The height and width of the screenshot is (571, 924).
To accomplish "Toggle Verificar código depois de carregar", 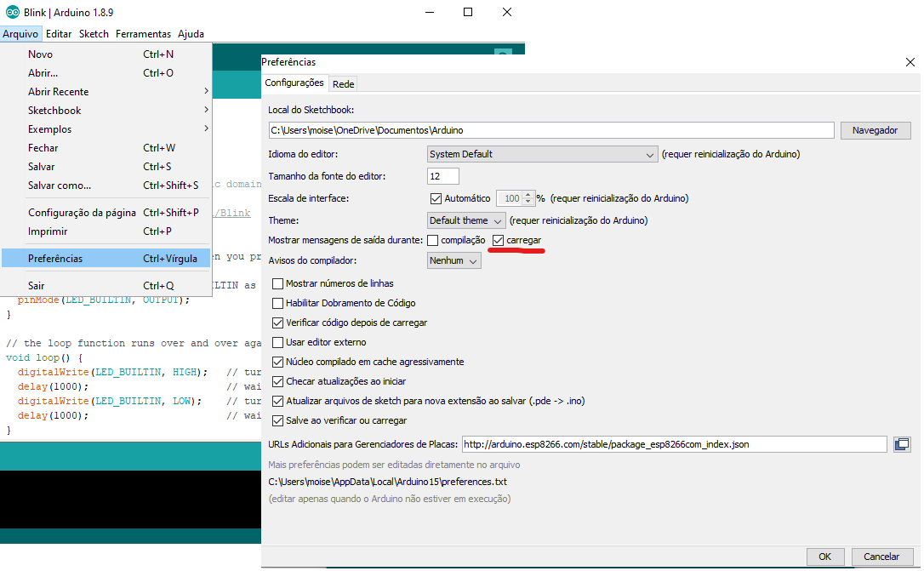I will (x=277, y=323).
